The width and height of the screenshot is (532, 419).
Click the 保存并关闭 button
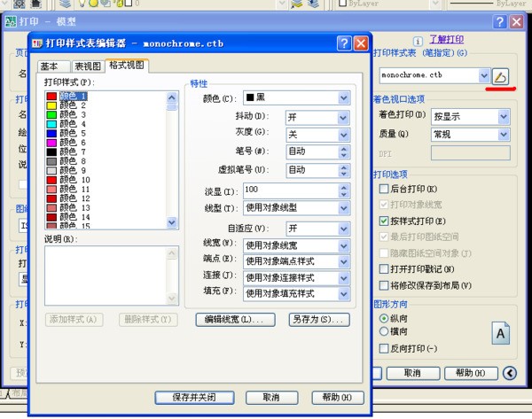pyautogui.click(x=194, y=398)
